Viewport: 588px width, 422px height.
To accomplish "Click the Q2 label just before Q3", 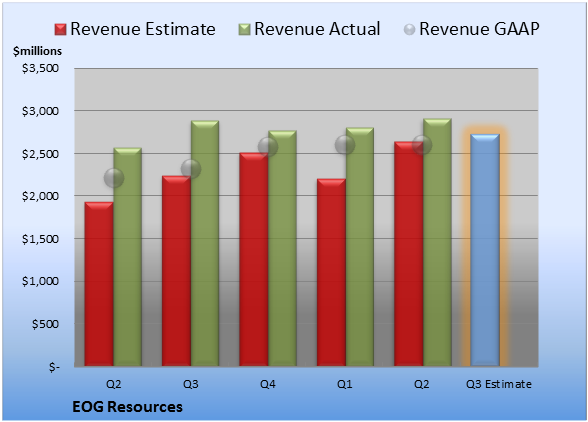I will [x=114, y=384].
